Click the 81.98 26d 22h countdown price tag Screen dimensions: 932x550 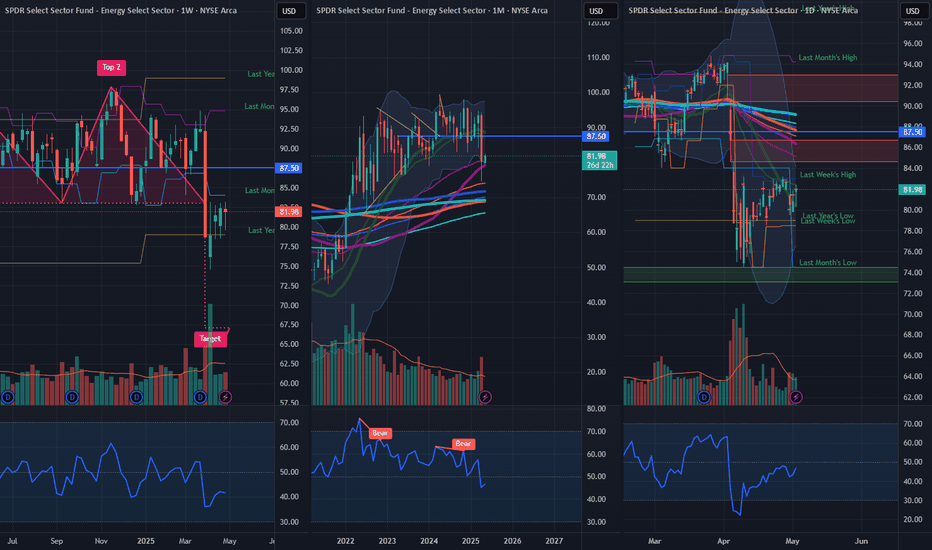click(599, 161)
